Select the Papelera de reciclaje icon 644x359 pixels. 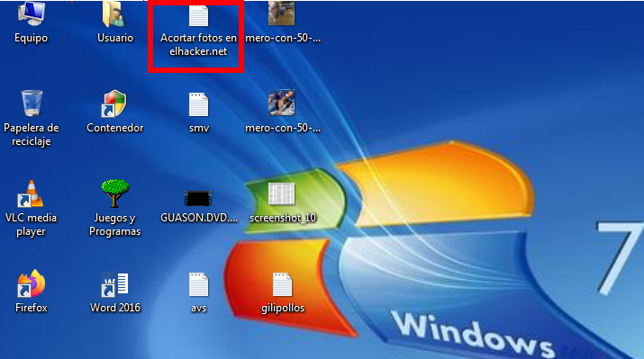pos(32,103)
